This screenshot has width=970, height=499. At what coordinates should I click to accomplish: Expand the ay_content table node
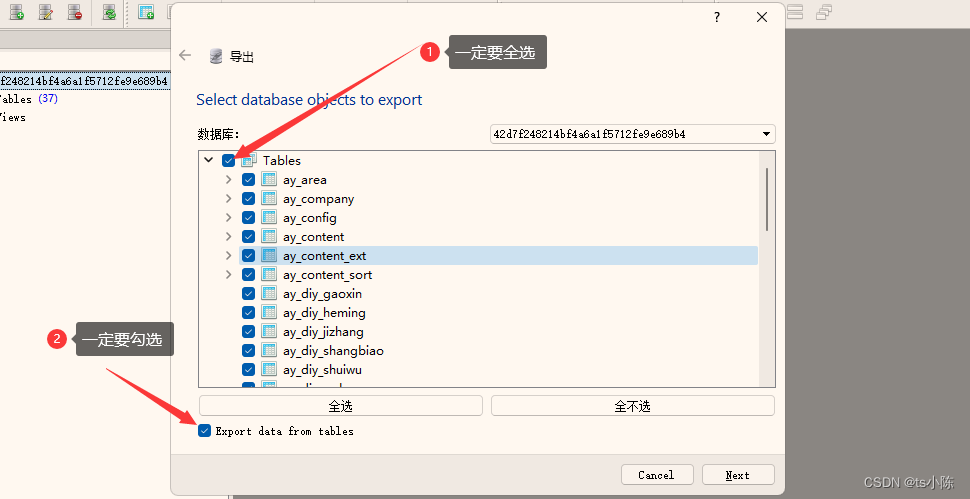(229, 237)
